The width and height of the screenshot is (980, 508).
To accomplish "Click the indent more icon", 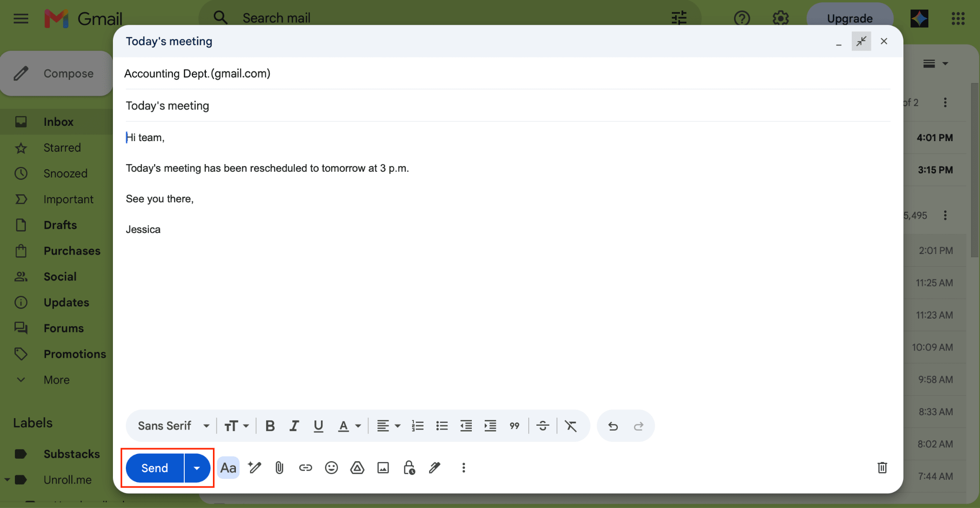I will [490, 426].
